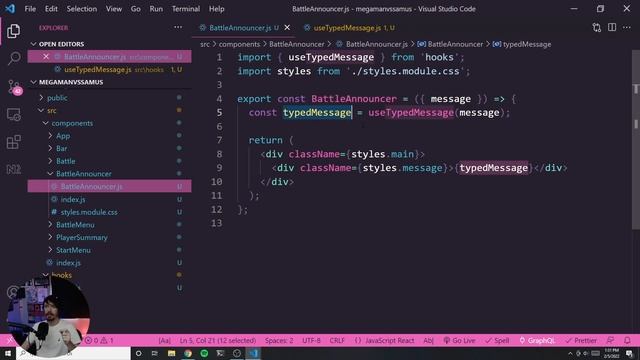Click VS Code icon in taskbar

[x=253, y=353]
